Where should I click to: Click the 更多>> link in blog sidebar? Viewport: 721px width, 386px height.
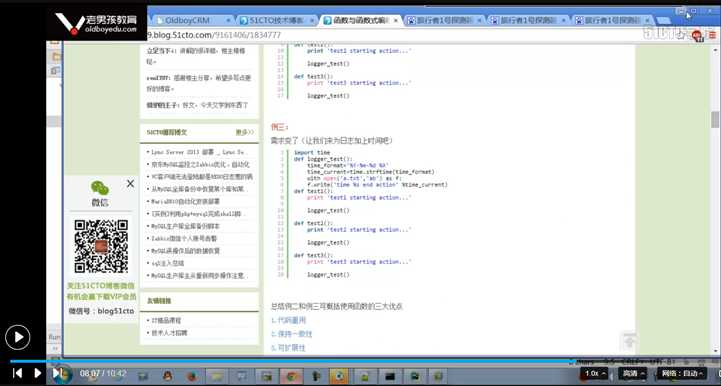pos(244,132)
